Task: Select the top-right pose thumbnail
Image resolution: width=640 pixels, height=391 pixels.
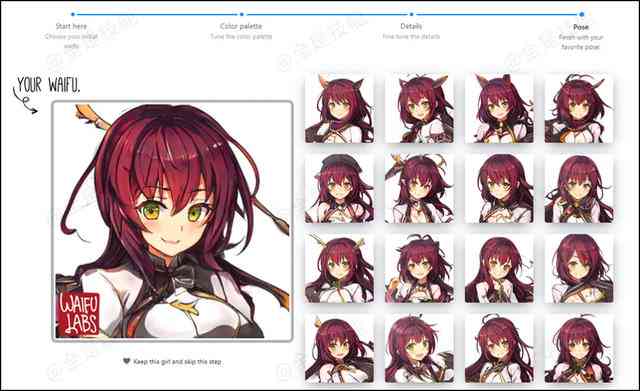Action: point(579,108)
